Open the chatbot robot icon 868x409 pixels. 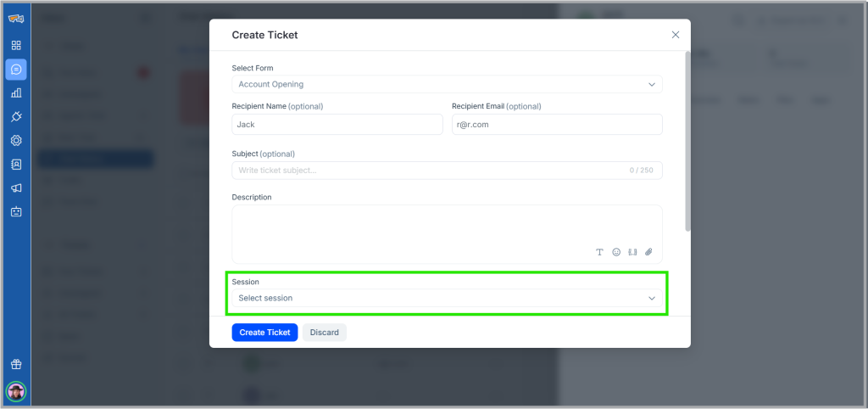pos(16,211)
